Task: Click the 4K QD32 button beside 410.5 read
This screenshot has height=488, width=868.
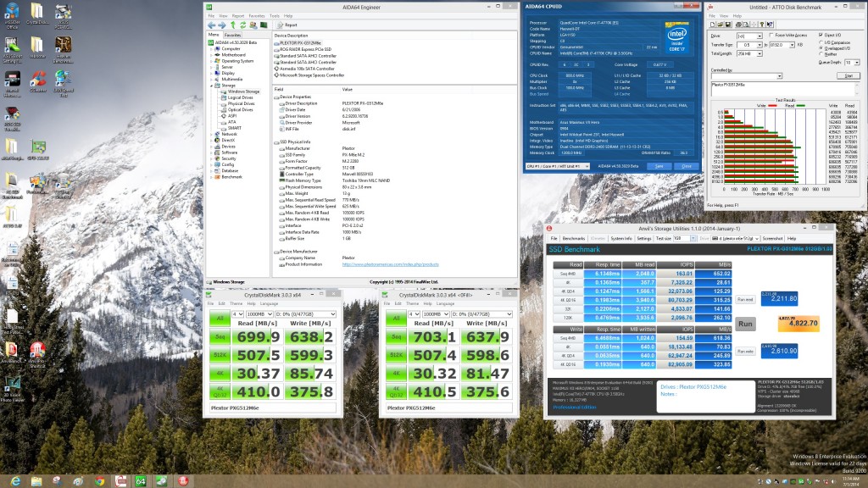Action: tap(396, 391)
